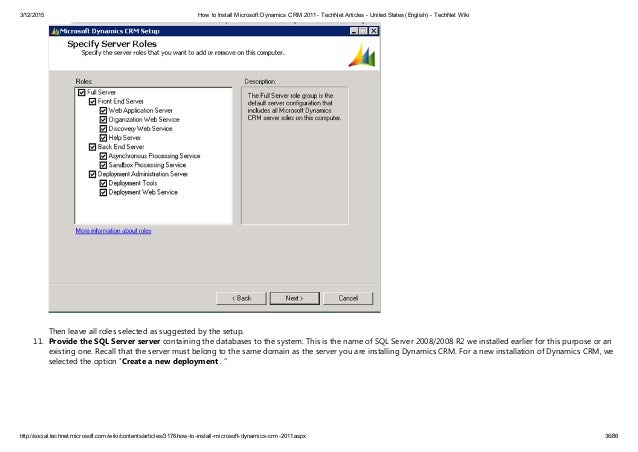Screen dimensions: 638x452
Task: Click the bold 'Provide the SQL Server server' text
Action: [105, 341]
